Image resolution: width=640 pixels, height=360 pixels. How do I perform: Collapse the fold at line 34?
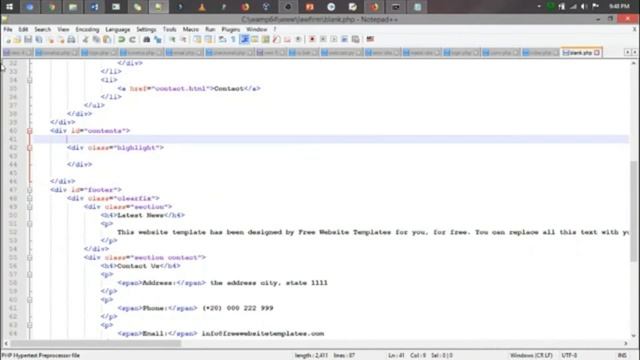tap(29, 80)
